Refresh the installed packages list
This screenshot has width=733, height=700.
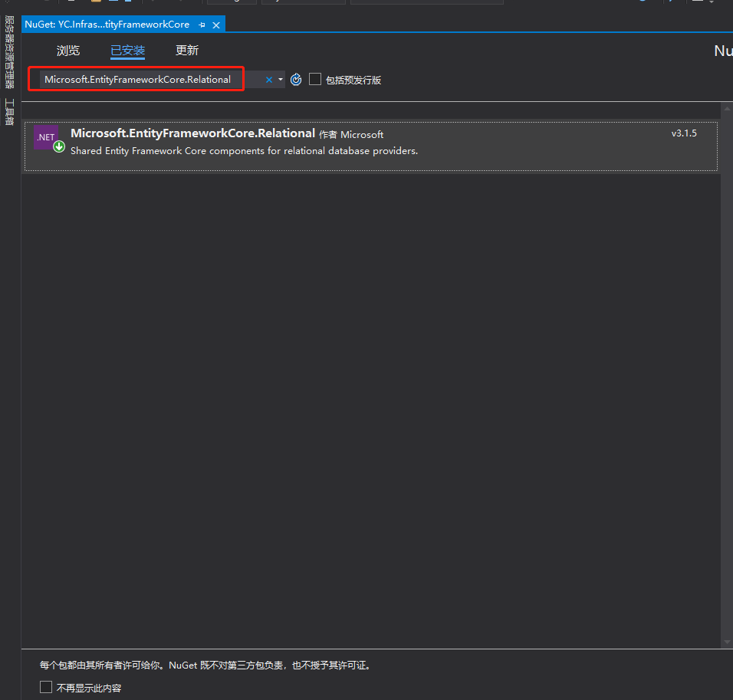pyautogui.click(x=296, y=79)
